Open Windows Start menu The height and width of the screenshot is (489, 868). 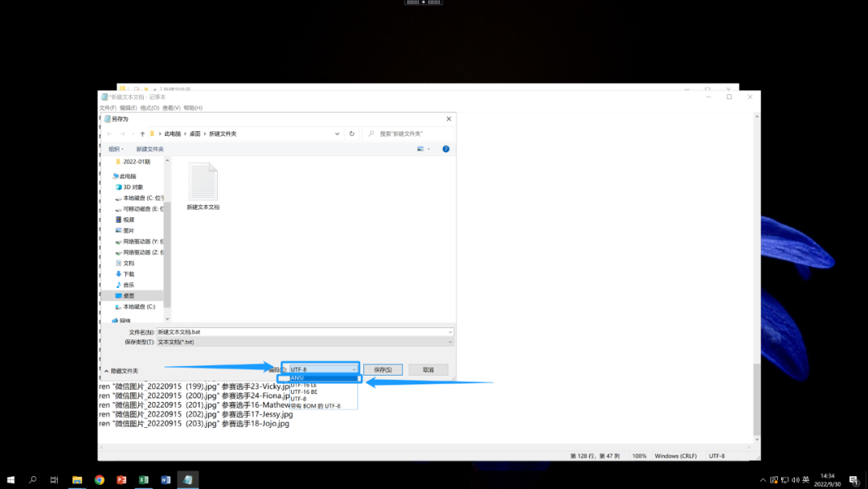tap(10, 479)
